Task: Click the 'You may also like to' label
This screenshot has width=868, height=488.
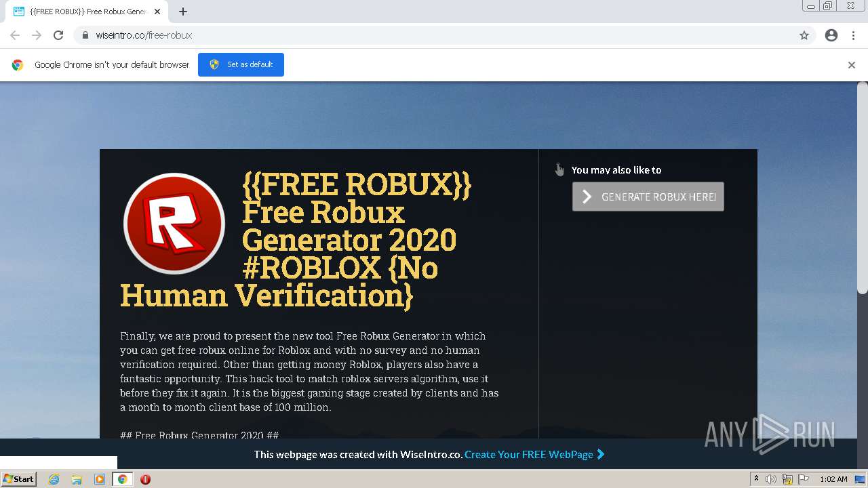Action: tap(616, 170)
